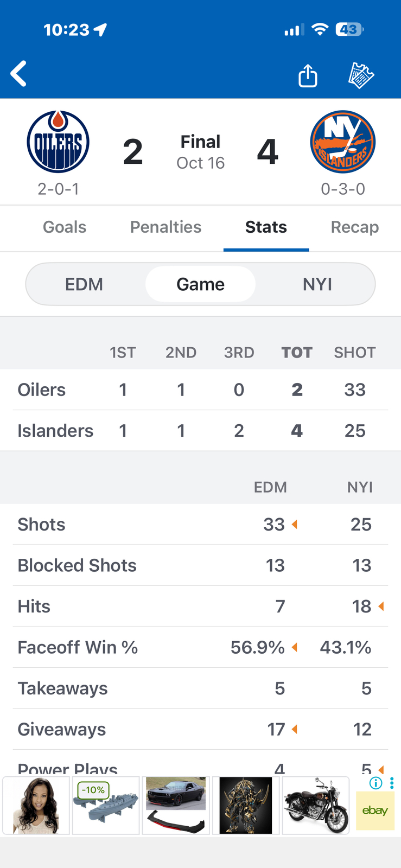401x868 pixels.
Task: Tap the ad options dots icon
Action: [392, 783]
